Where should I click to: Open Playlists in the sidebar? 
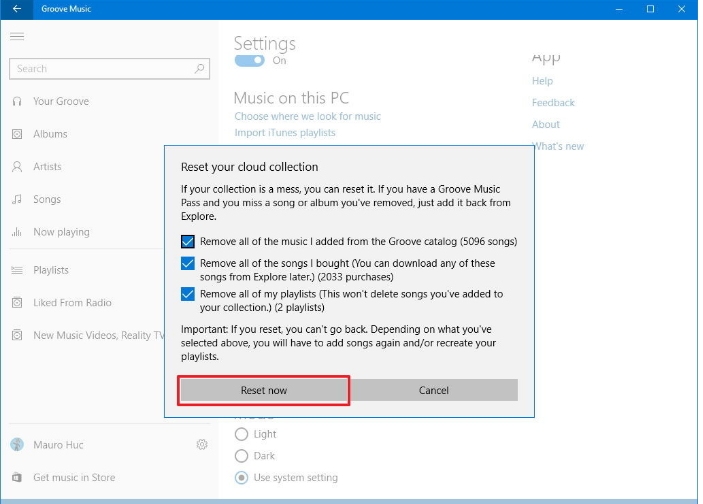[51, 270]
